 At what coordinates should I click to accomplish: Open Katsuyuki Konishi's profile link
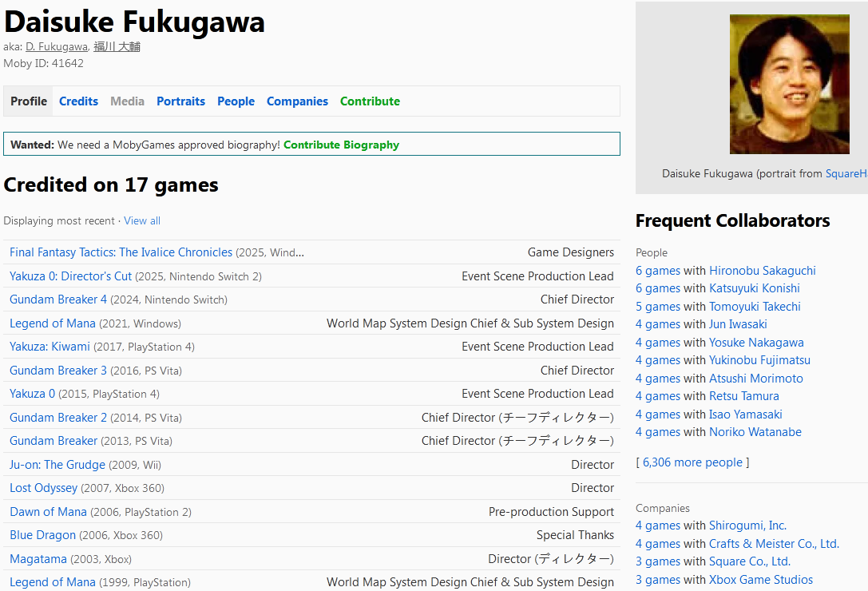coord(755,288)
